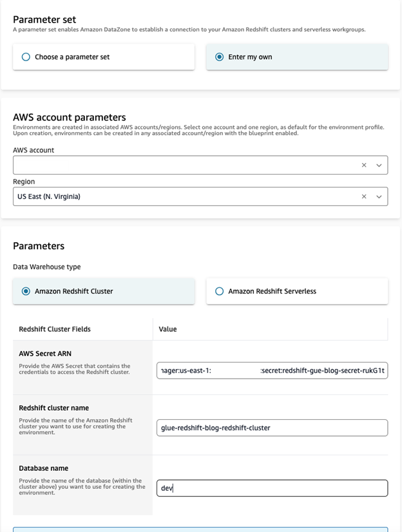Select Amazon Redshift Serverless warehouse type
The height and width of the screenshot is (532, 402).
pyautogui.click(x=297, y=291)
